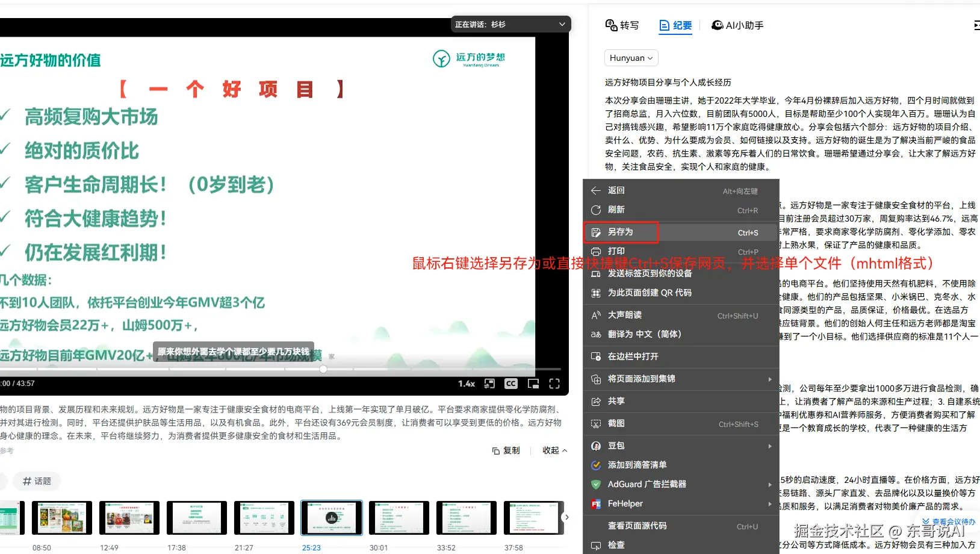Jump to the 08:50 chapter thumbnail
Image resolution: width=980 pixels, height=554 pixels.
[x=62, y=518]
